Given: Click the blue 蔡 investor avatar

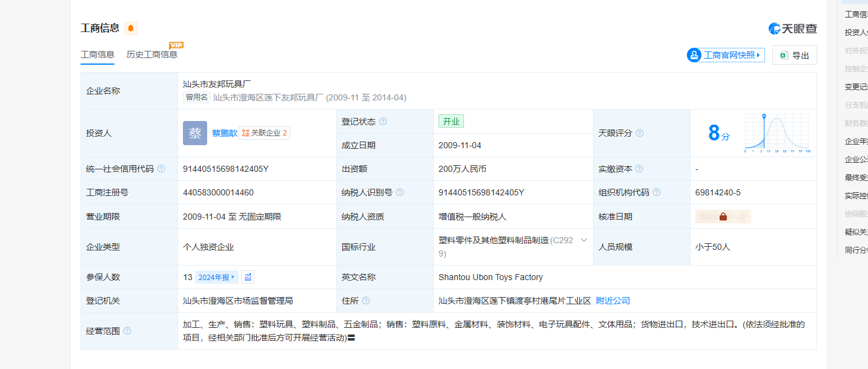Looking at the screenshot, I should pos(195,133).
